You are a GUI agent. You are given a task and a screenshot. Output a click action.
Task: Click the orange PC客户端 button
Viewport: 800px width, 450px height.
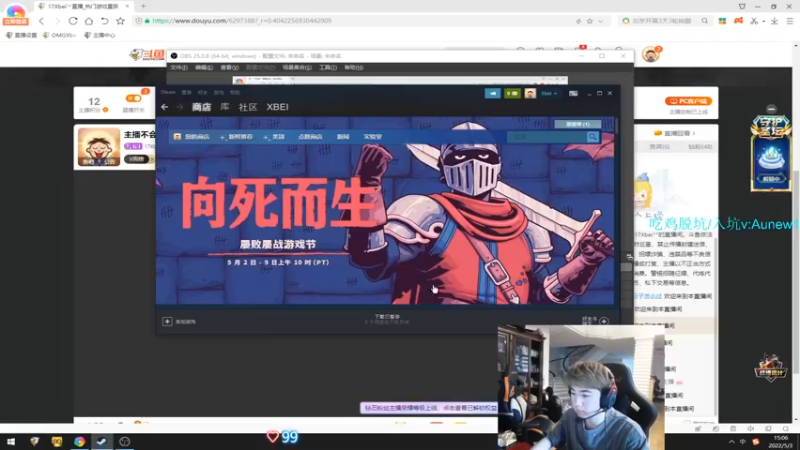pyautogui.click(x=688, y=101)
